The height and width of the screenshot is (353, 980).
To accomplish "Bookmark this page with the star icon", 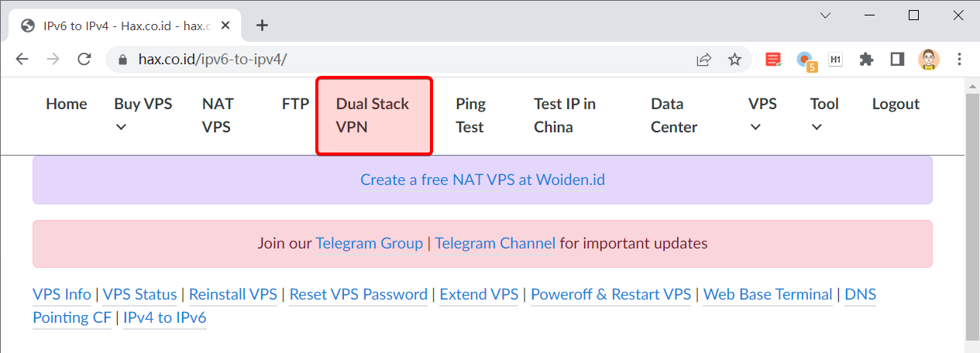I will 734,60.
